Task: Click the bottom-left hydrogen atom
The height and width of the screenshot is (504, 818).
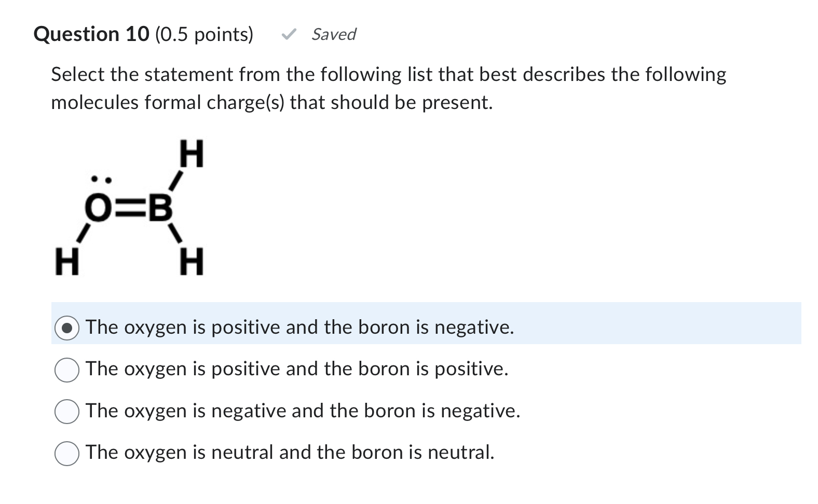Action: click(66, 262)
